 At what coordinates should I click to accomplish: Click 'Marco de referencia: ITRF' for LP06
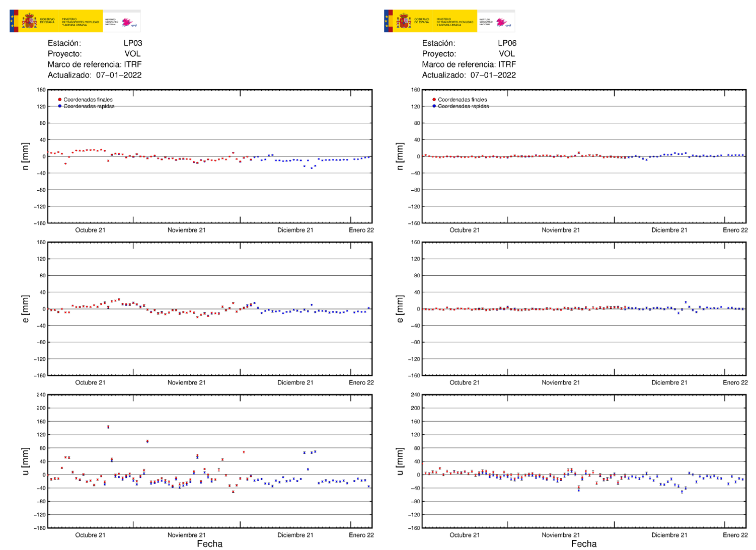tap(469, 64)
